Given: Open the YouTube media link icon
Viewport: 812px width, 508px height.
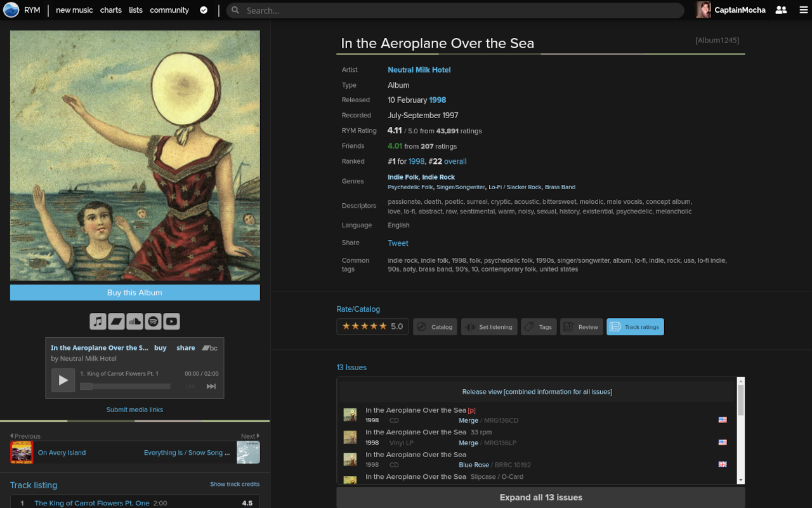Looking at the screenshot, I should click(171, 321).
